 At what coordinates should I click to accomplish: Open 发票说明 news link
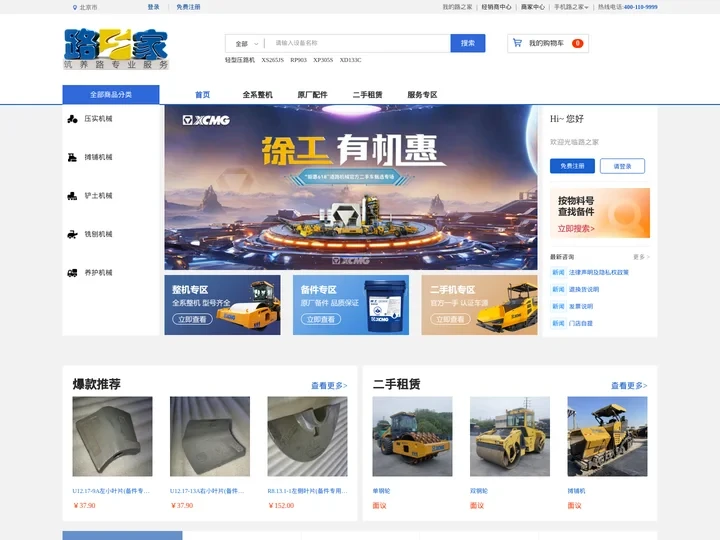point(581,306)
